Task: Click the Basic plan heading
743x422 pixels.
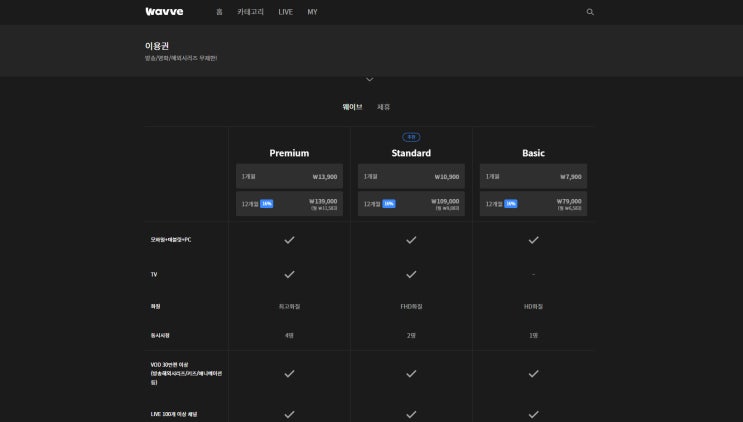Action: tap(534, 153)
